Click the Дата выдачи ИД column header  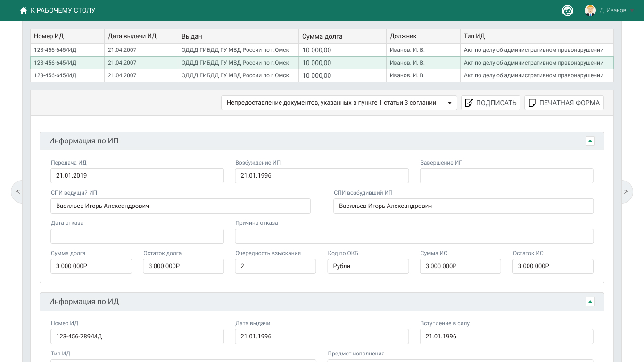pos(141,36)
